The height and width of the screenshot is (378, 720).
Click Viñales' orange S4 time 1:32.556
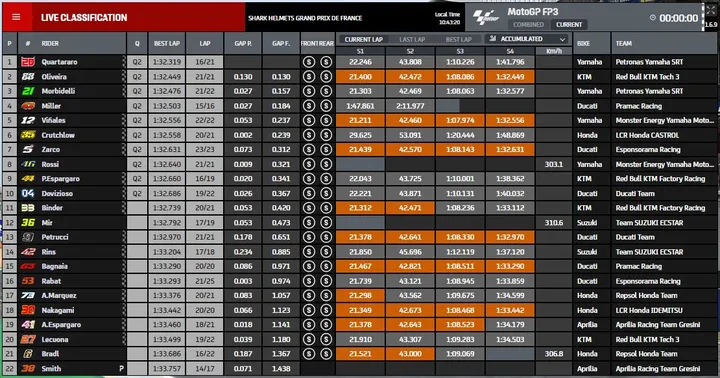pyautogui.click(x=510, y=120)
